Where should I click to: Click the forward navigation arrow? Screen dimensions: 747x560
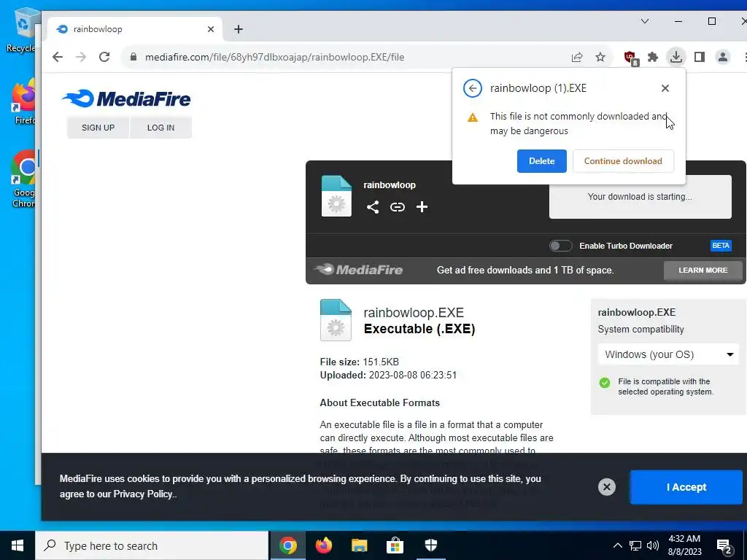[x=81, y=57]
